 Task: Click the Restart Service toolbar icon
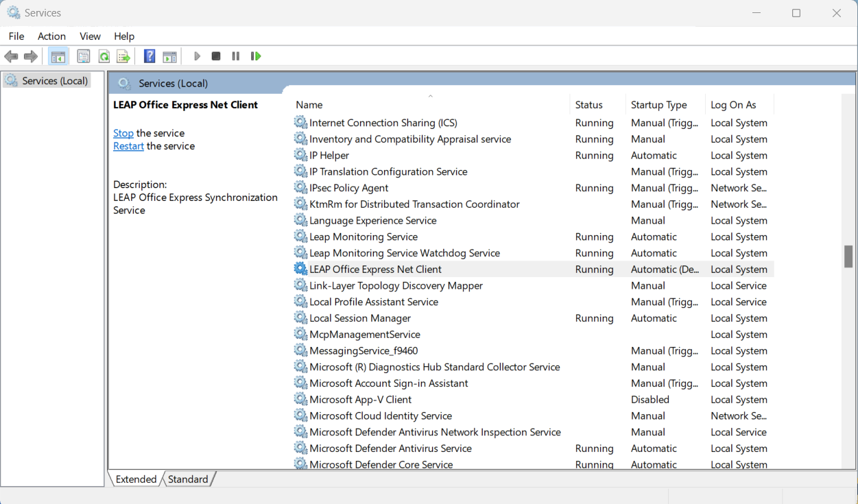[x=256, y=56]
